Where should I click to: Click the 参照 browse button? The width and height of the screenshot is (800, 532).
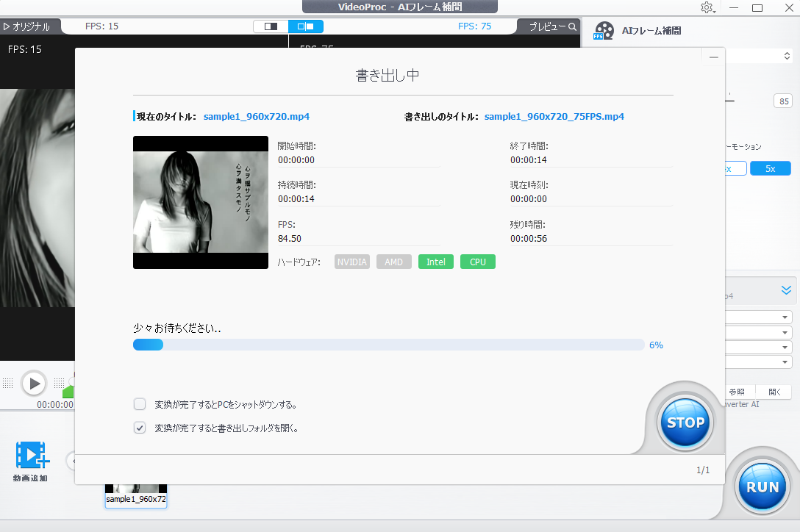click(737, 392)
